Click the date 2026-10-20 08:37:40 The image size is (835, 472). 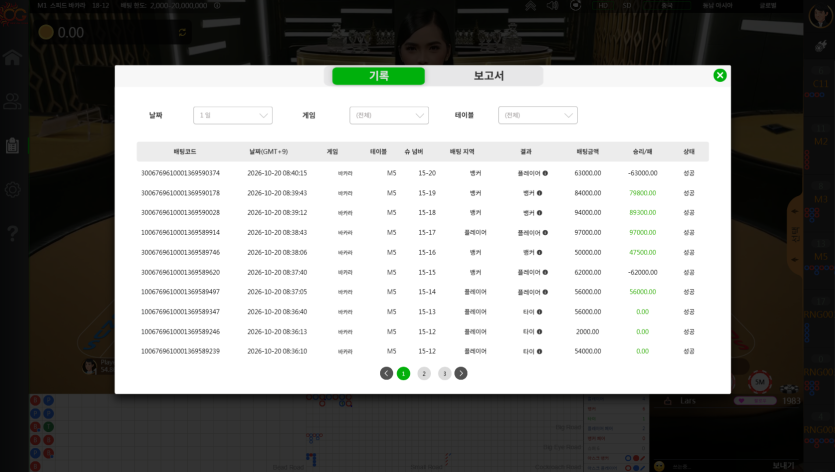(x=277, y=272)
